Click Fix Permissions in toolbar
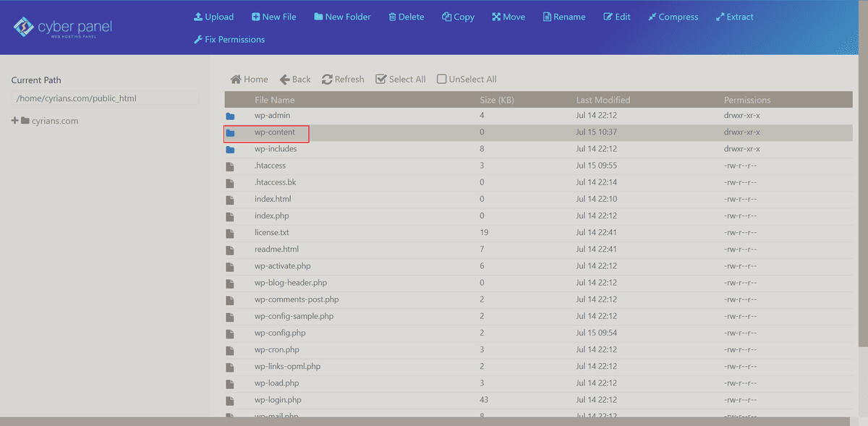 229,39
